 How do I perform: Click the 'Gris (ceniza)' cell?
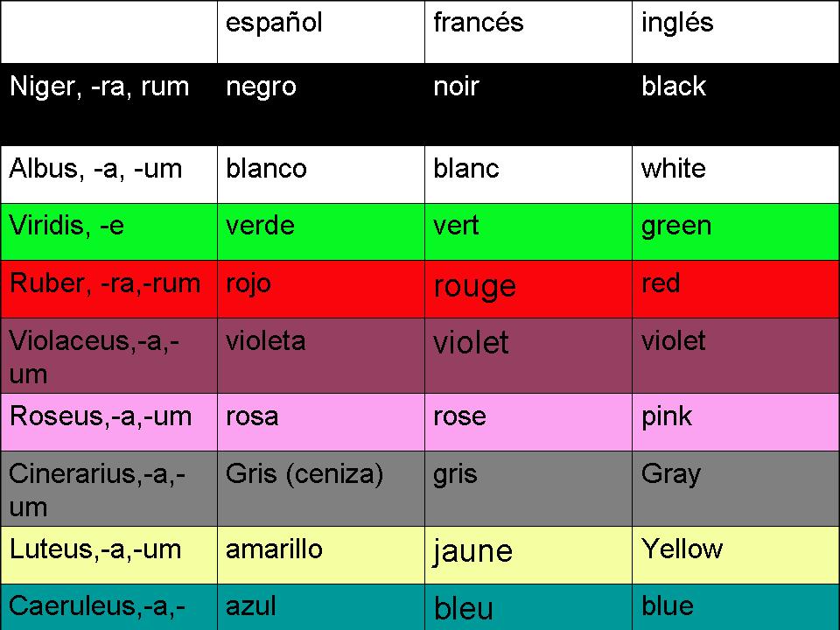tap(320, 487)
